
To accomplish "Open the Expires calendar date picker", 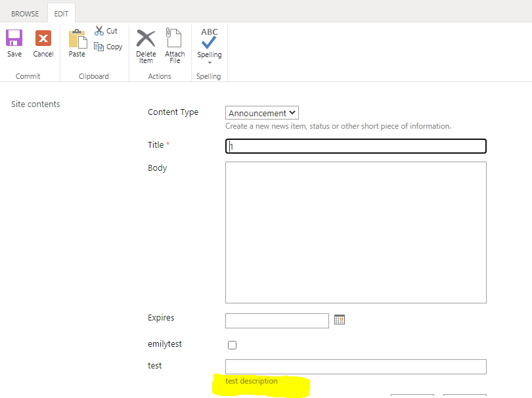I will [340, 320].
